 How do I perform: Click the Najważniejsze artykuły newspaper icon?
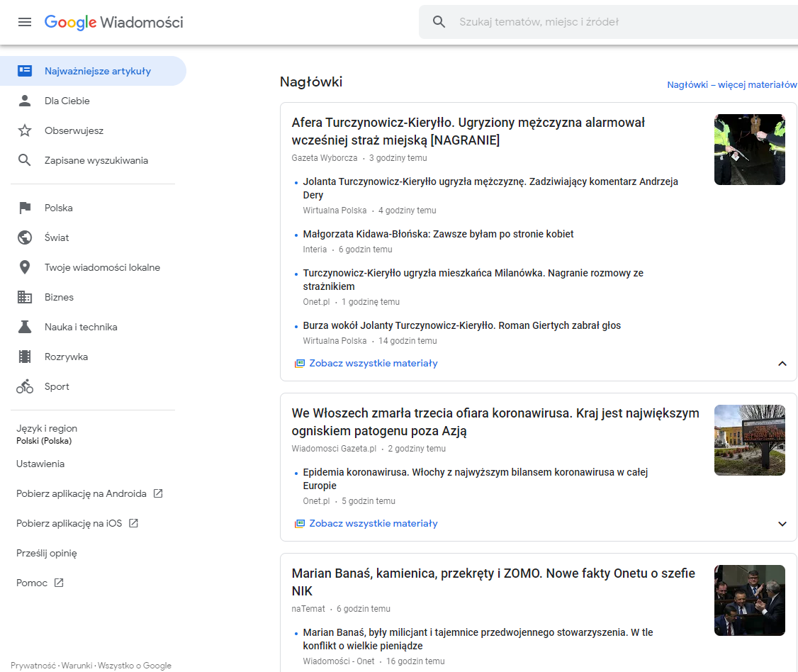pos(24,71)
